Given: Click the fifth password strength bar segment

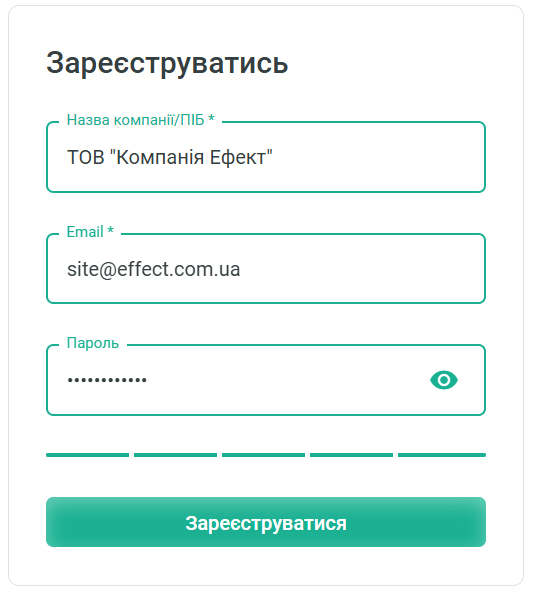Looking at the screenshot, I should 442,455.
